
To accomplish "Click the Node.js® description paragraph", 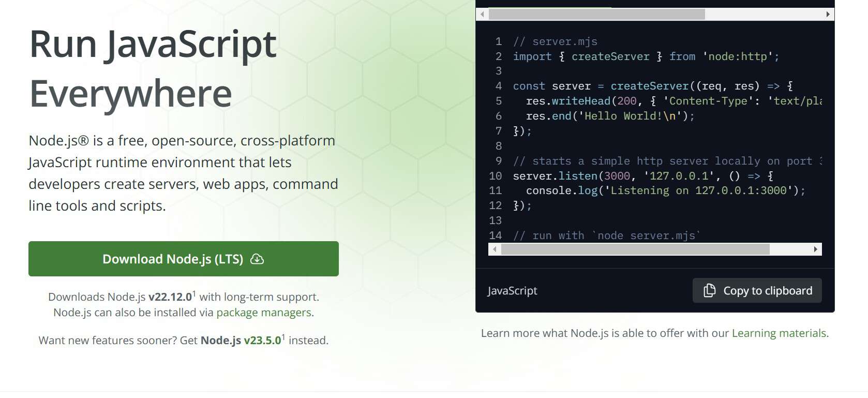I will (x=184, y=173).
